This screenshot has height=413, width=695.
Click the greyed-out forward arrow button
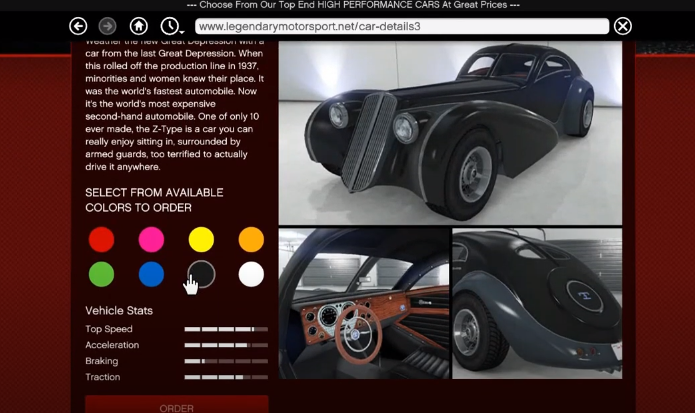coord(107,26)
